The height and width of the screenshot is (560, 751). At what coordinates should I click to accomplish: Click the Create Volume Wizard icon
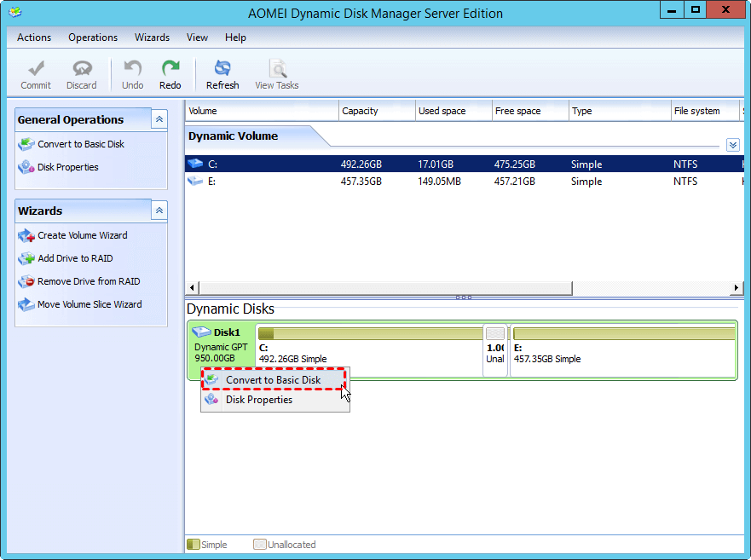pyautogui.click(x=26, y=235)
